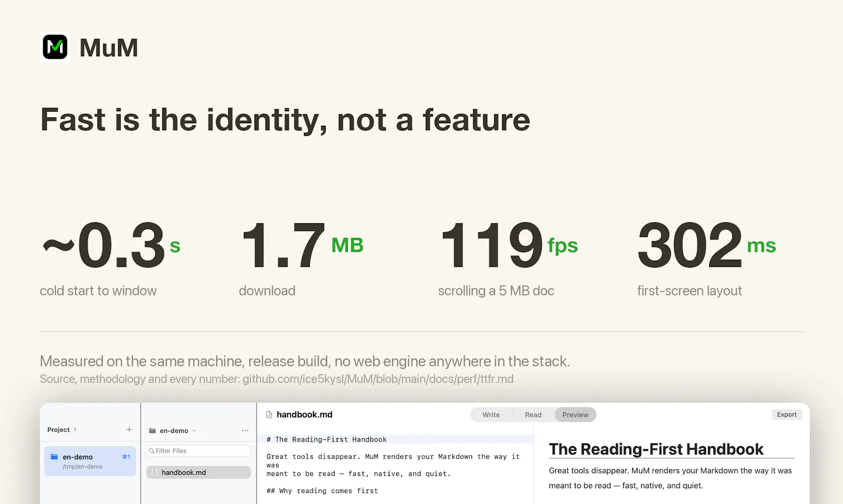Image resolution: width=843 pixels, height=504 pixels.
Task: Expand the en-demo folder dropdown chevron
Action: pos(194,431)
